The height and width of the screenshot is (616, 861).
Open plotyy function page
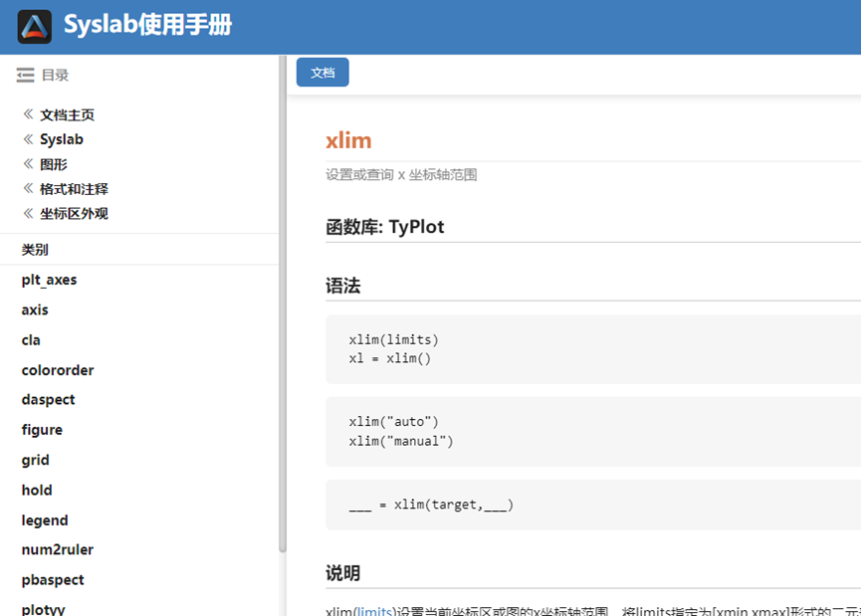(x=43, y=609)
